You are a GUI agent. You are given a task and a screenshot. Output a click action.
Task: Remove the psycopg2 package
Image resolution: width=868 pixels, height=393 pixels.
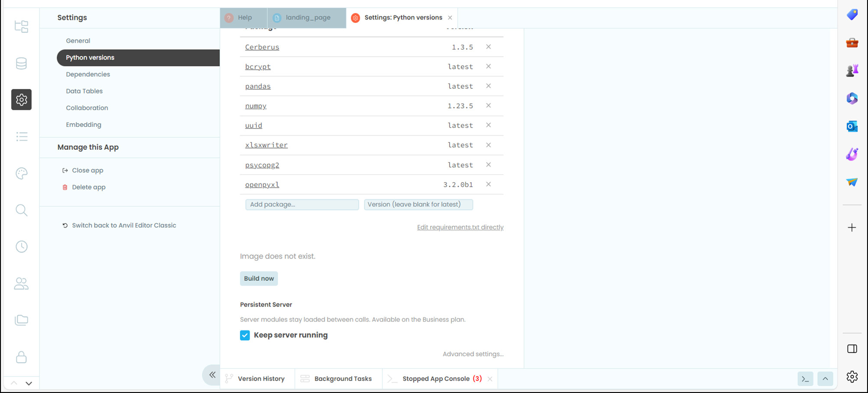[x=488, y=164]
